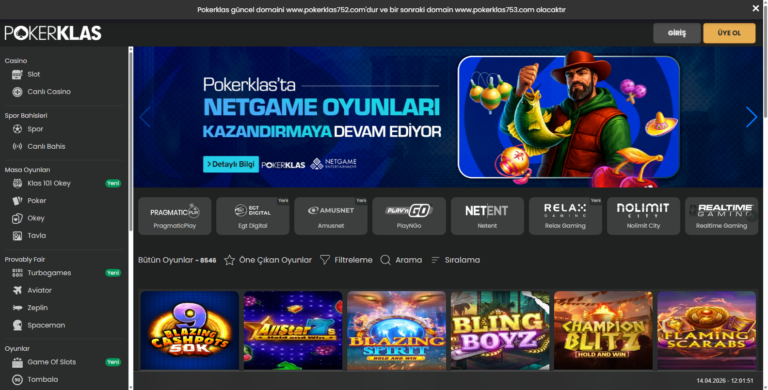Click the banner hero image with fisherman
The image size is (768, 390).
point(569,118)
